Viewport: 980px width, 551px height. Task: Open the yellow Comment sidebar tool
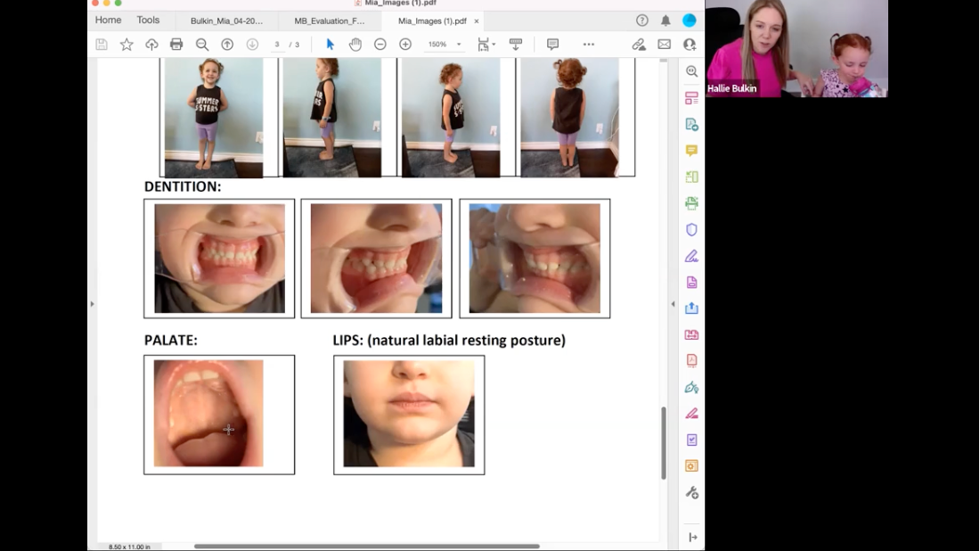click(x=692, y=151)
